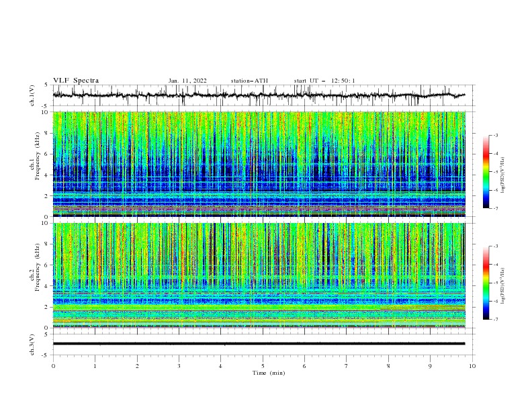Select the "start UT = 12:50: 1" text
The width and height of the screenshot is (532, 411).
(324, 81)
